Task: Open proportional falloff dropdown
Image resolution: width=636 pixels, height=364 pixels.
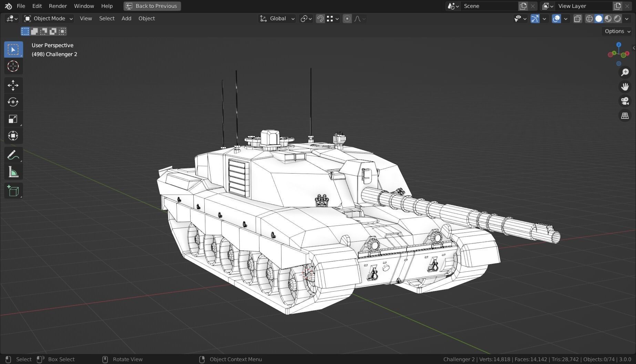Action: click(x=360, y=19)
